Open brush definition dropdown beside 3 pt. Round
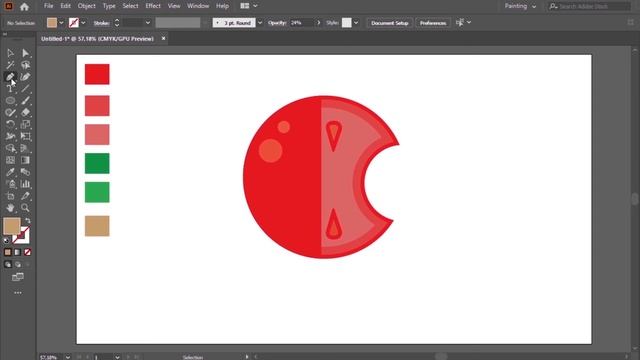Viewport: 640px width, 360px height. point(260,23)
